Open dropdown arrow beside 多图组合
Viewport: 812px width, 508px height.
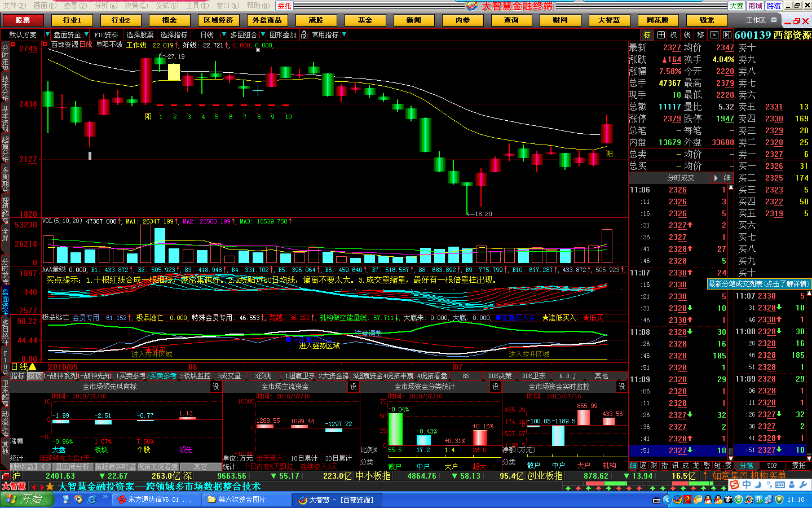point(263,35)
